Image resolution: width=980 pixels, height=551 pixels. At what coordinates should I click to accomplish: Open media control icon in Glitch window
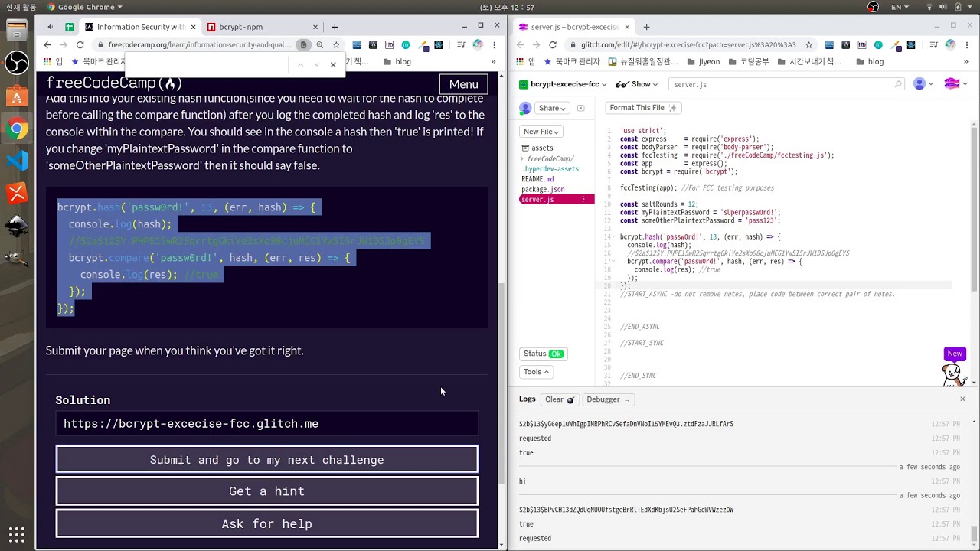pos(932,45)
